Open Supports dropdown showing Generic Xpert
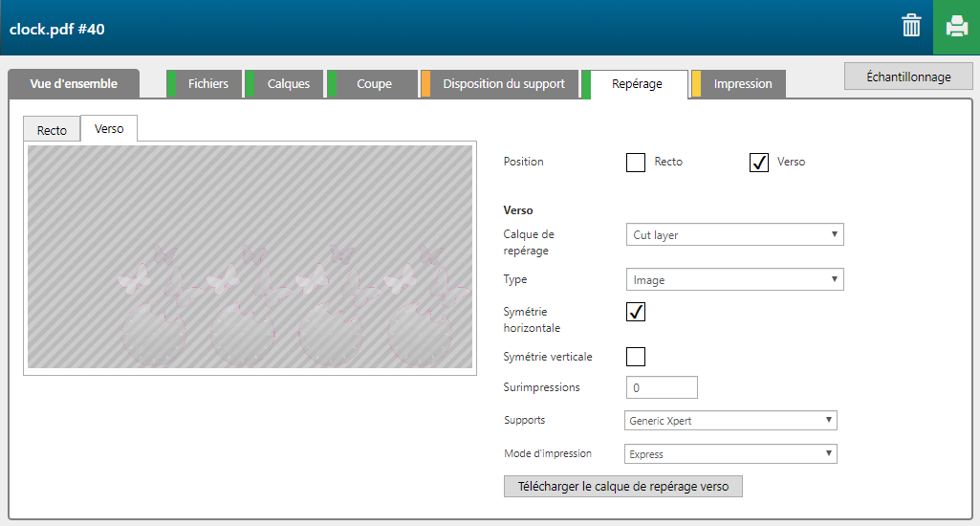 tap(730, 420)
